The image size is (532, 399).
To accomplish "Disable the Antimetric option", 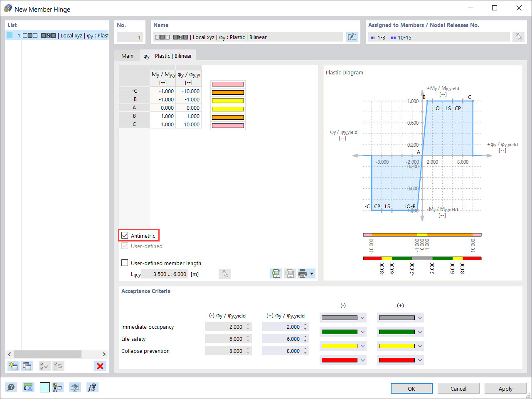I will pyautogui.click(x=125, y=235).
